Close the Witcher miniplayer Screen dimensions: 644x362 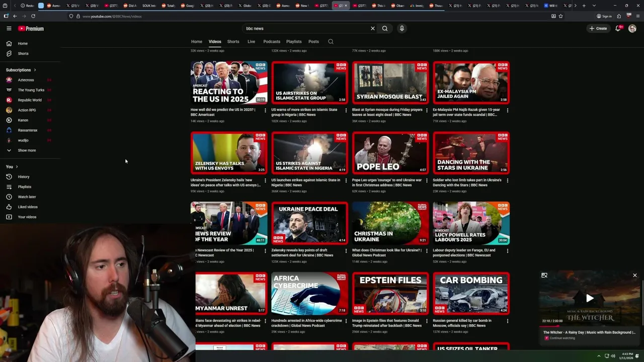pyautogui.click(x=635, y=276)
